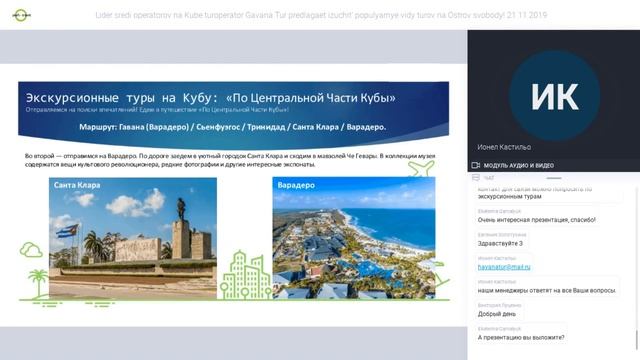Select message 'Очень интересная презентация, спасибо!'
640x360 pixels.
537,220
